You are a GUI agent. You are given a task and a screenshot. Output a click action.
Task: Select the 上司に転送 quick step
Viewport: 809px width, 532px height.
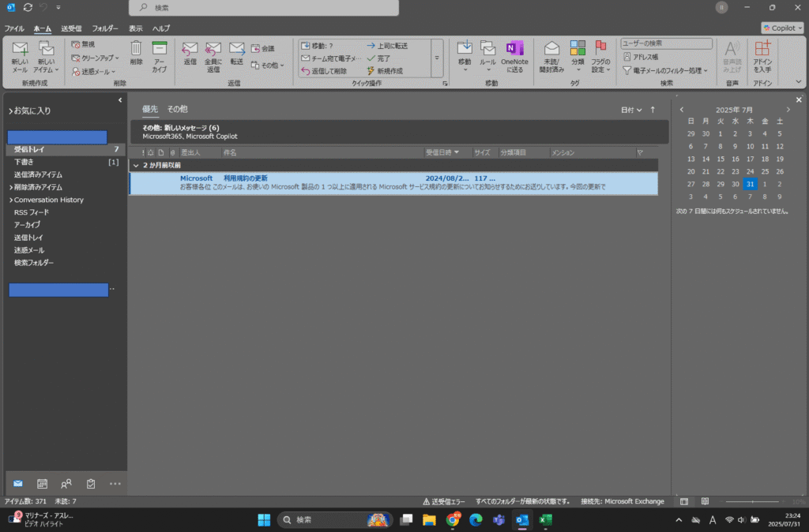click(387, 45)
